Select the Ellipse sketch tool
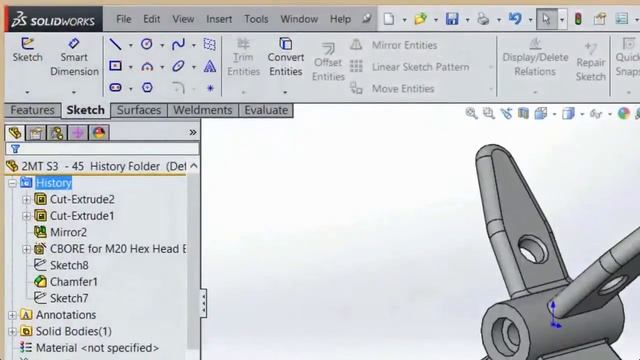640x360 pixels. 178,66
